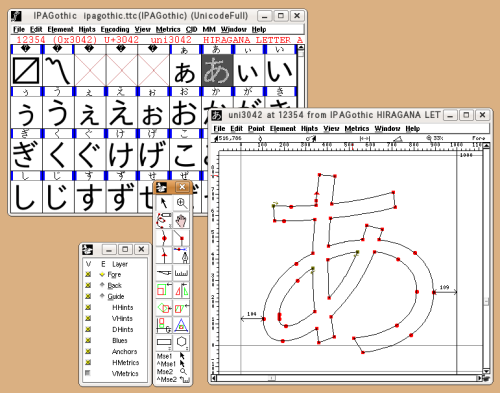
Task: Open Element menu in font view window
Action: click(x=60, y=29)
